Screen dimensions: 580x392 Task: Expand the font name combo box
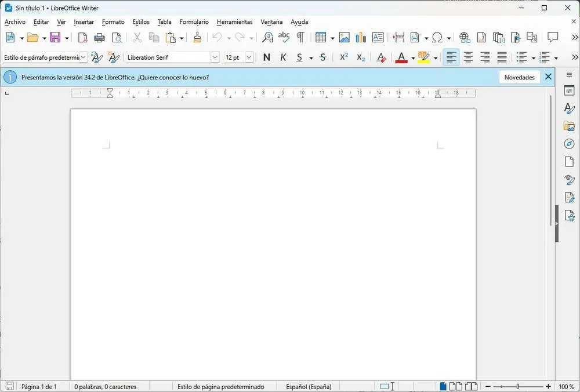215,57
